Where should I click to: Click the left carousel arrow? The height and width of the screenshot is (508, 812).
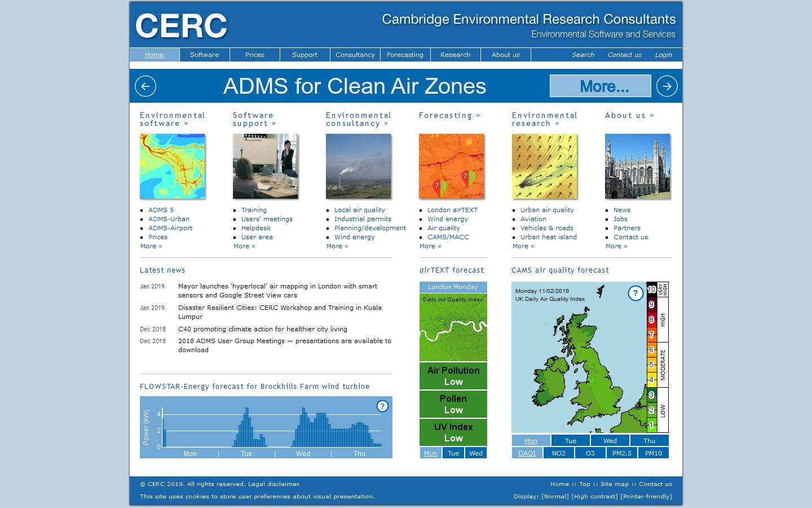145,86
